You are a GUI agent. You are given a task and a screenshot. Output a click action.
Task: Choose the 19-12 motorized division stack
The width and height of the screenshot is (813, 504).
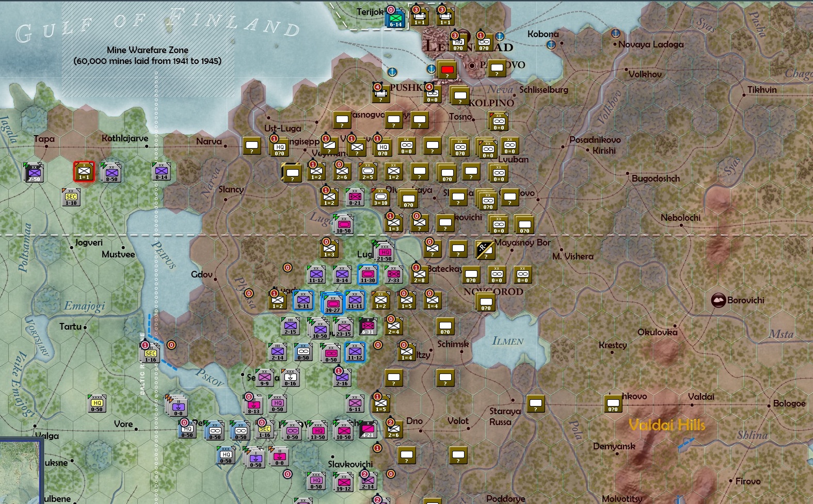click(x=343, y=483)
